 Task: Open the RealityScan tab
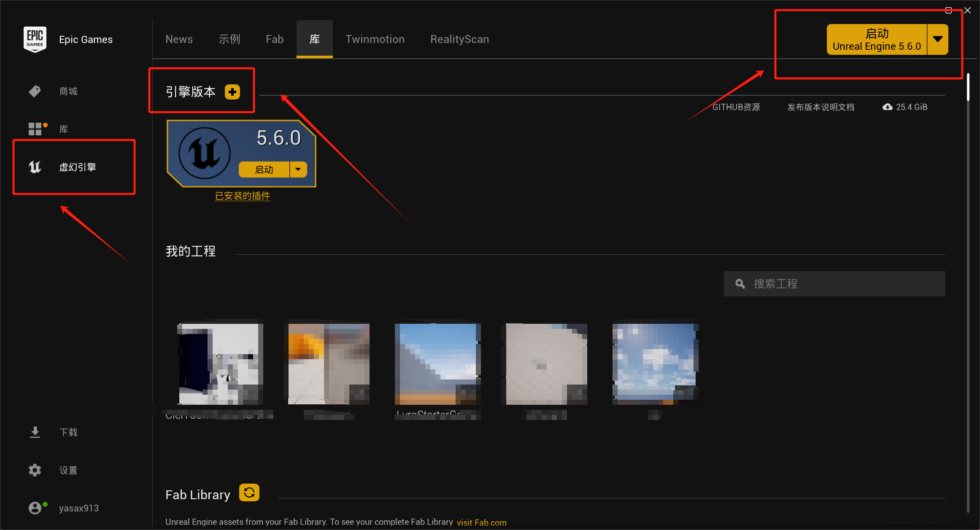(x=459, y=39)
